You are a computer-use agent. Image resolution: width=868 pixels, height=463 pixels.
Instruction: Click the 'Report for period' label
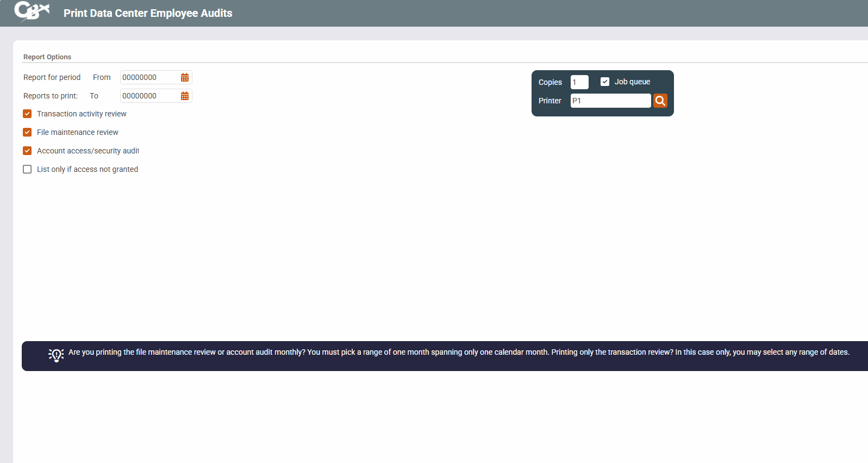[x=52, y=78]
